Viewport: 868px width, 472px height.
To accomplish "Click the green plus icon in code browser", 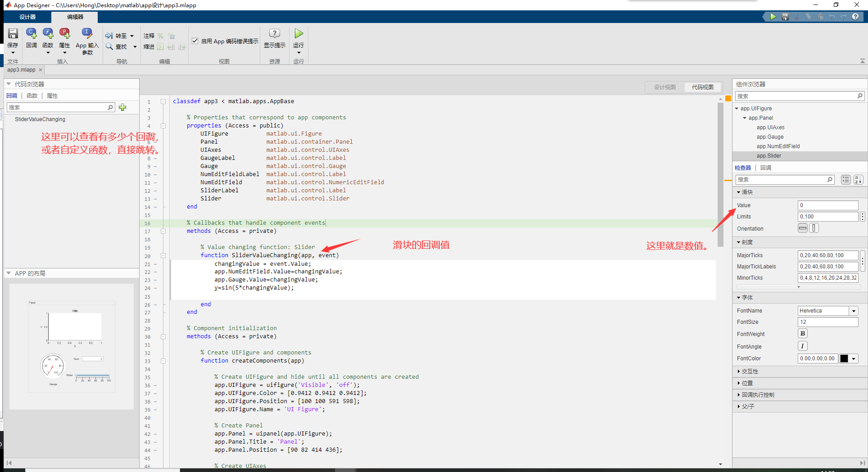I will (122, 107).
